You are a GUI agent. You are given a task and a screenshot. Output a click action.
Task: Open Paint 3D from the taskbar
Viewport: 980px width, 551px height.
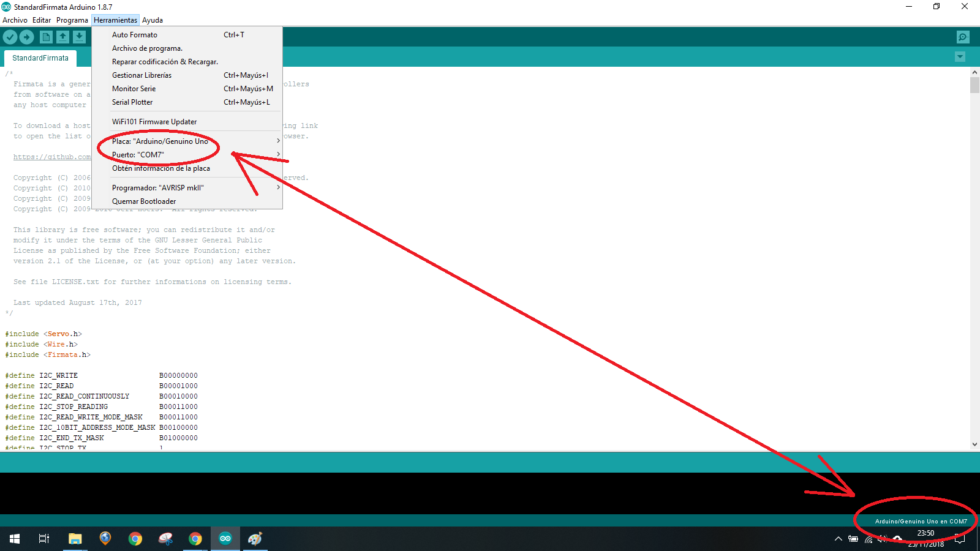255,539
